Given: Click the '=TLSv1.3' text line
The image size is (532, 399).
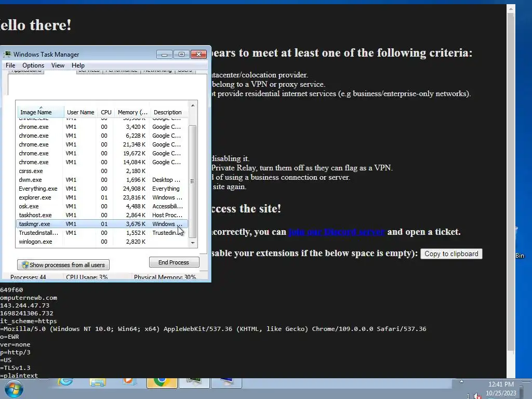Looking at the screenshot, I should tap(15, 368).
